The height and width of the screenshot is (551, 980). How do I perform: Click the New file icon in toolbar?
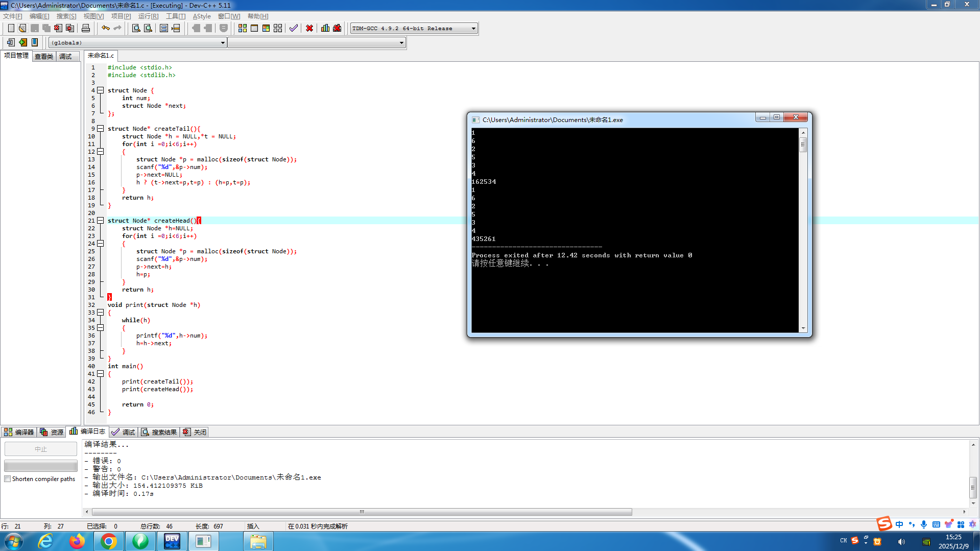pyautogui.click(x=11, y=28)
